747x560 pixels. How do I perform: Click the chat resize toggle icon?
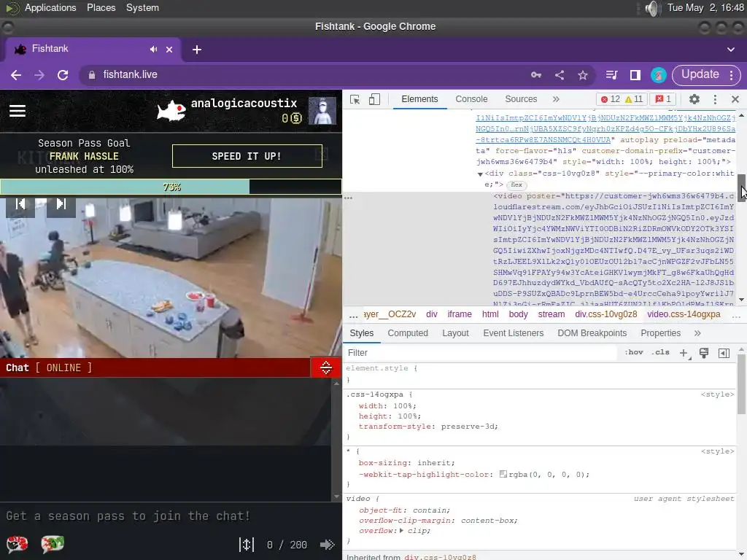click(326, 367)
